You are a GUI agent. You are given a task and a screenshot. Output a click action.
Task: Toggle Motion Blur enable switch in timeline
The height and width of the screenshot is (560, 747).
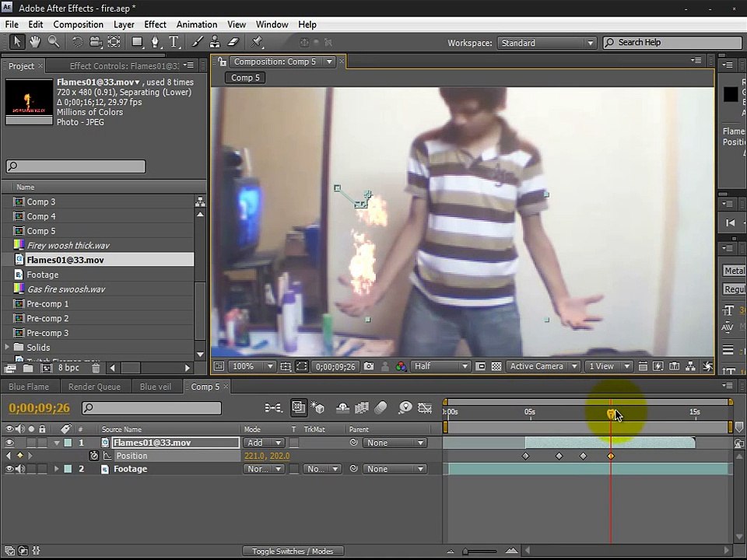381,408
